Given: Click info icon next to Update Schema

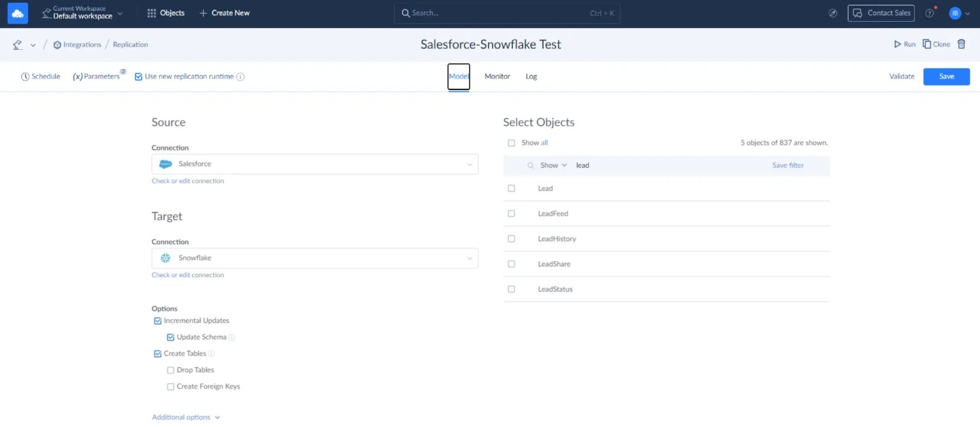Looking at the screenshot, I should point(232,337).
